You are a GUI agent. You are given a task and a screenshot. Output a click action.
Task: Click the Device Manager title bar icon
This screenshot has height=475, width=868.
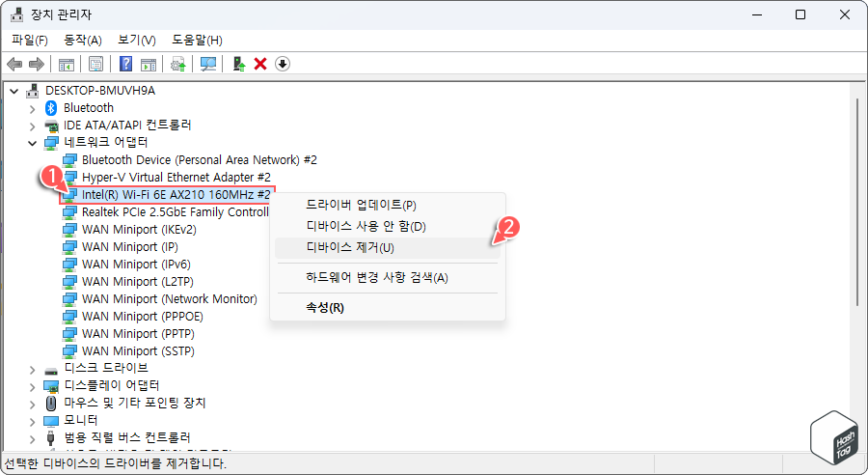tap(17, 15)
